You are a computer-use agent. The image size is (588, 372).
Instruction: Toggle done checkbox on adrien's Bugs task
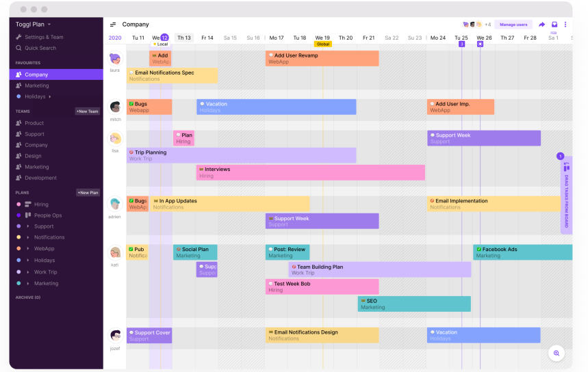tap(131, 201)
